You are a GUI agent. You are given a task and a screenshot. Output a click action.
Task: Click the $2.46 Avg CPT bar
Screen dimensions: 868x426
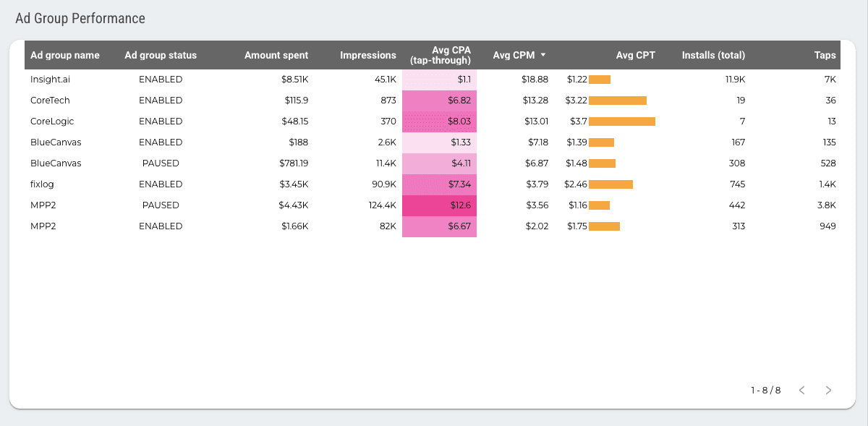click(x=610, y=184)
